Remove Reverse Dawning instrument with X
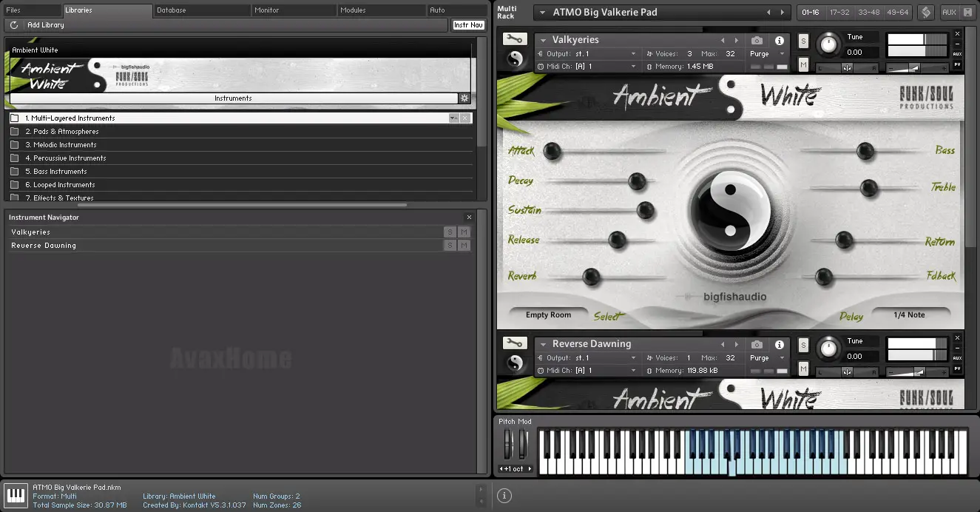The width and height of the screenshot is (980, 512). 957,337
